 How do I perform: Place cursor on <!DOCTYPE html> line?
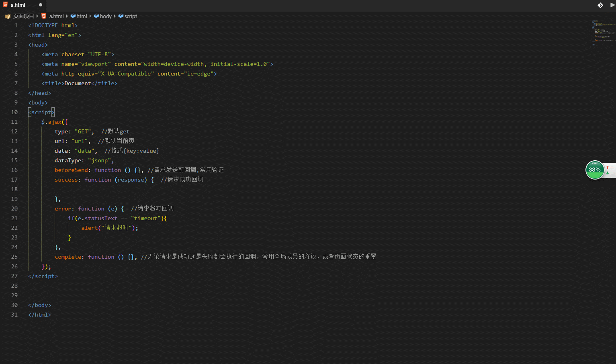(53, 25)
